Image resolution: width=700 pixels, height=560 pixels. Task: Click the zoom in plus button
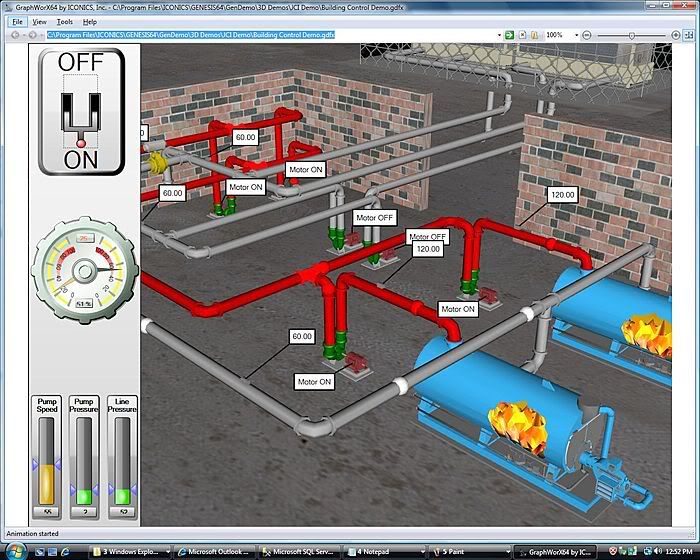coord(676,35)
